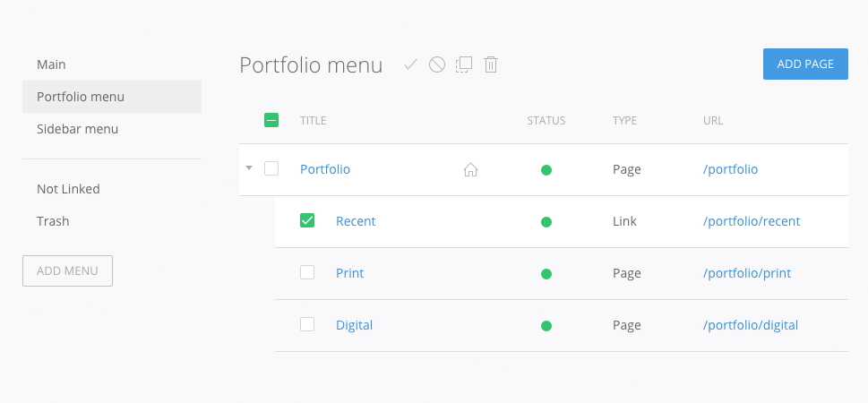
Task: Open the Main menu in sidebar
Action: 51,64
